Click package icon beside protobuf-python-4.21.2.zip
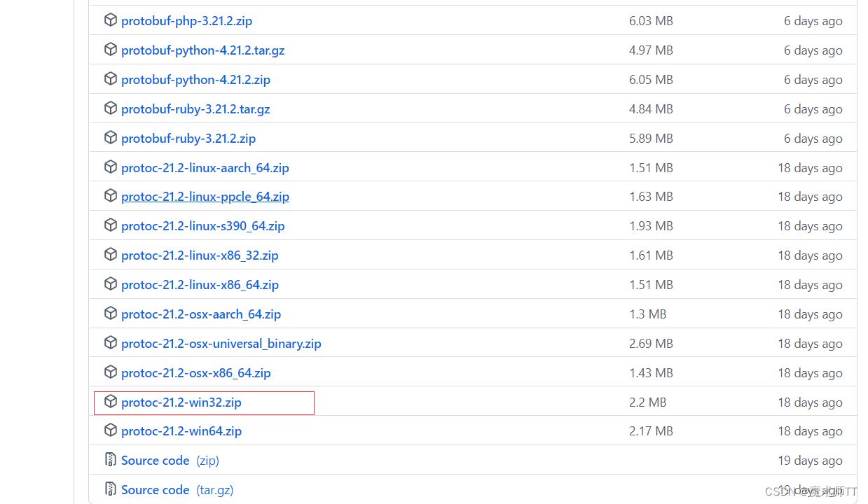 coord(110,79)
